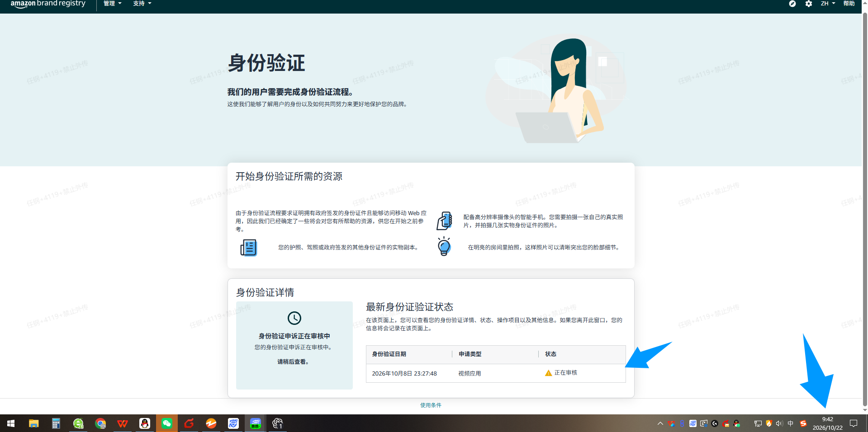The image size is (868, 432).
Task: Click the 使用条件 footer link
Action: (x=431, y=405)
